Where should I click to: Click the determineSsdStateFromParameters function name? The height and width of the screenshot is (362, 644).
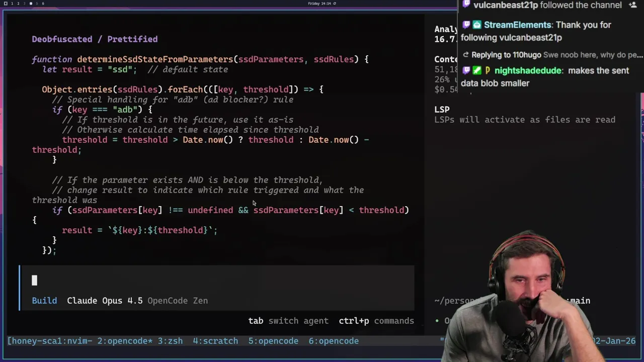(x=155, y=59)
